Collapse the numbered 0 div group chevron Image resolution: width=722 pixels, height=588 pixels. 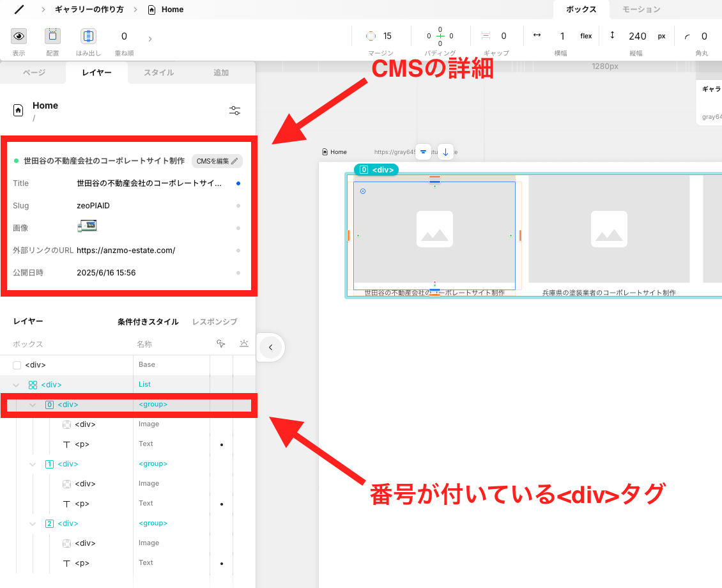[x=32, y=405]
